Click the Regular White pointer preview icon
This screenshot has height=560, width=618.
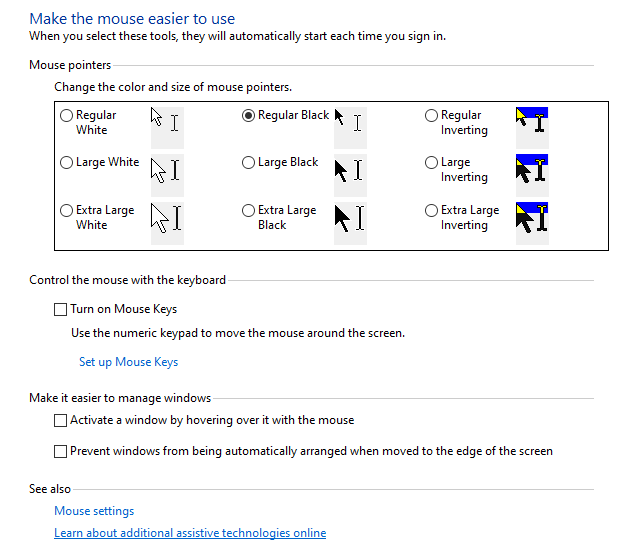point(166,122)
